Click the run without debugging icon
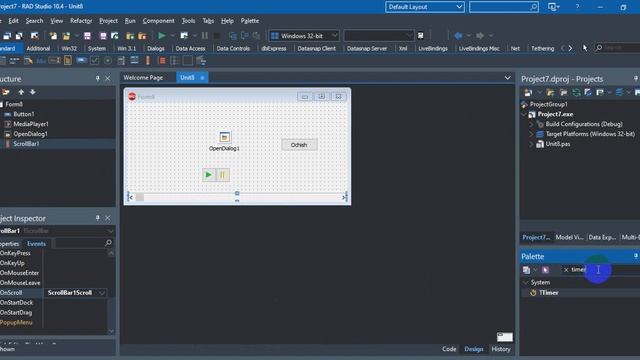Image resolution: width=640 pixels, height=360 pixels. click(x=184, y=36)
